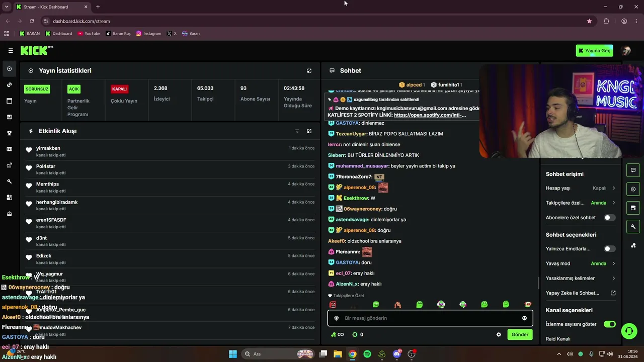The width and height of the screenshot is (644, 362).
Task: Toggle Abonelere özel sohbet switch
Action: point(609,218)
